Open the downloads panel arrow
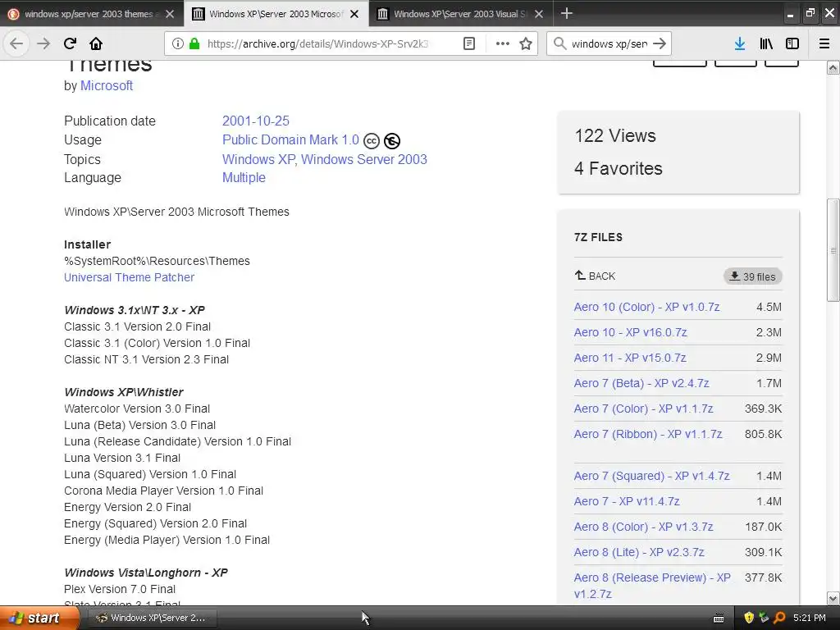This screenshot has width=840, height=630. point(740,44)
